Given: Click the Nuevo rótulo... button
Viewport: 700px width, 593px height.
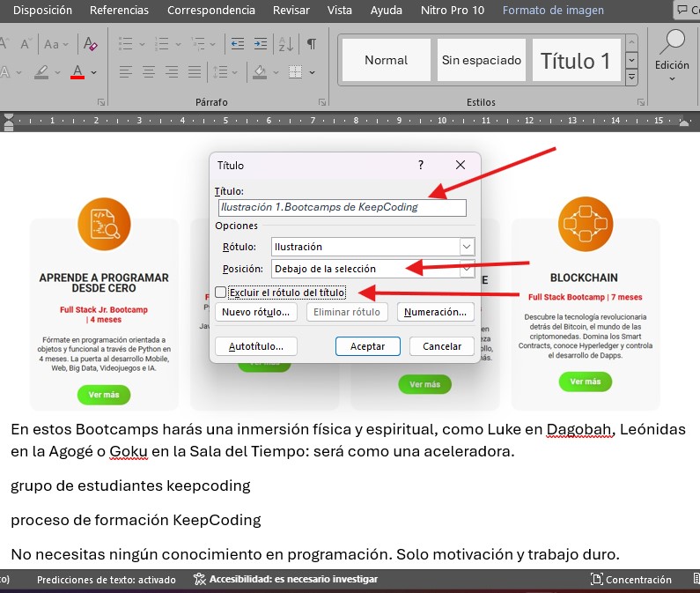Looking at the screenshot, I should [256, 312].
